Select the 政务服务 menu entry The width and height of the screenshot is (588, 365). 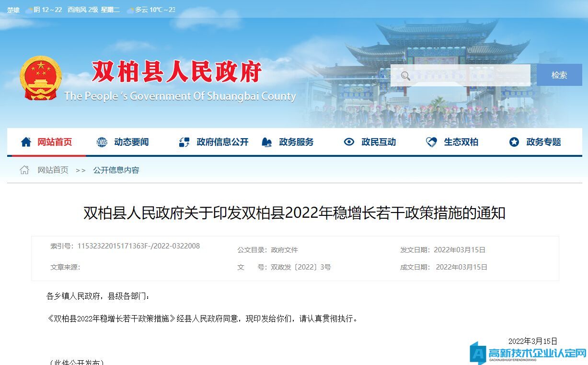tap(296, 142)
